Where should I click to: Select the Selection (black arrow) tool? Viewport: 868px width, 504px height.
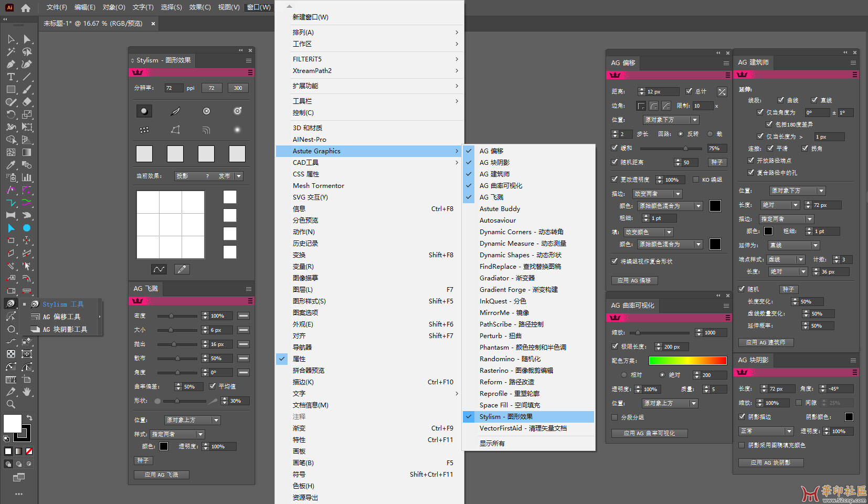point(11,39)
